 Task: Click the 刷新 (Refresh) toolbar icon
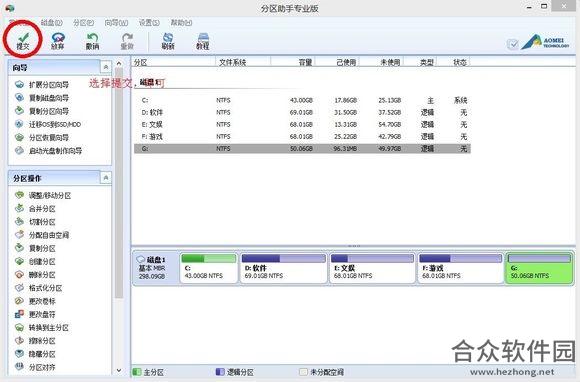click(168, 41)
